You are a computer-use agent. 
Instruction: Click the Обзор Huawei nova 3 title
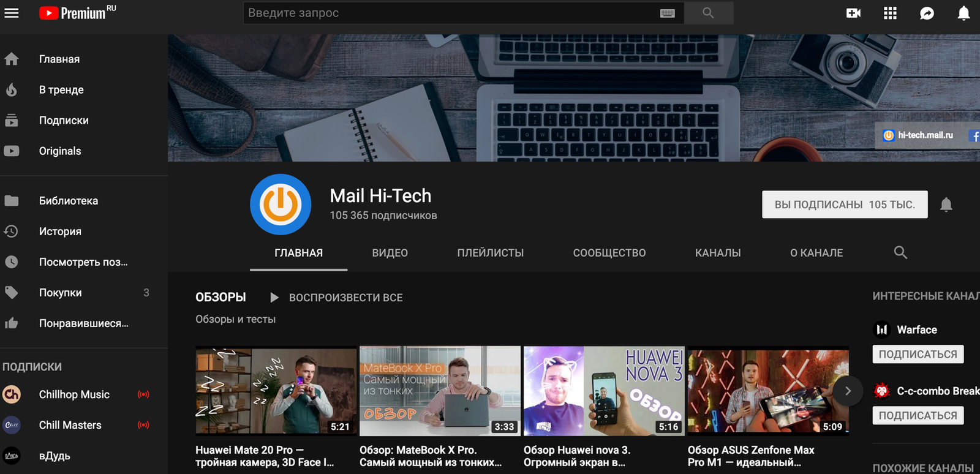(x=577, y=456)
